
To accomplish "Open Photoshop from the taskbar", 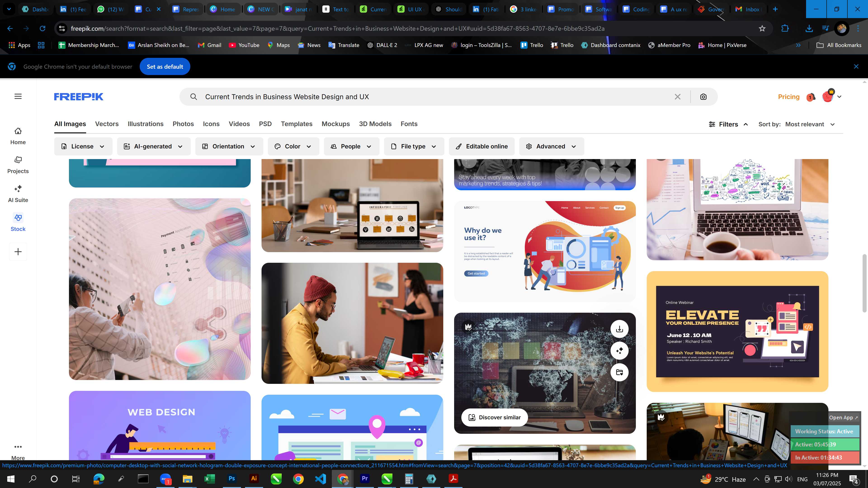I will (x=232, y=479).
